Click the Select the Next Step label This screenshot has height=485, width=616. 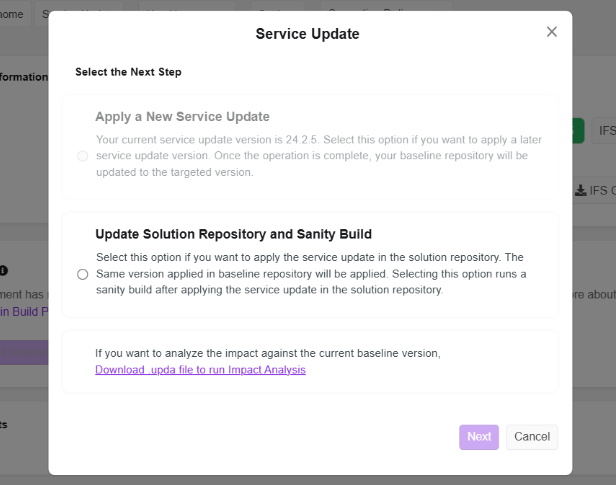coord(128,72)
